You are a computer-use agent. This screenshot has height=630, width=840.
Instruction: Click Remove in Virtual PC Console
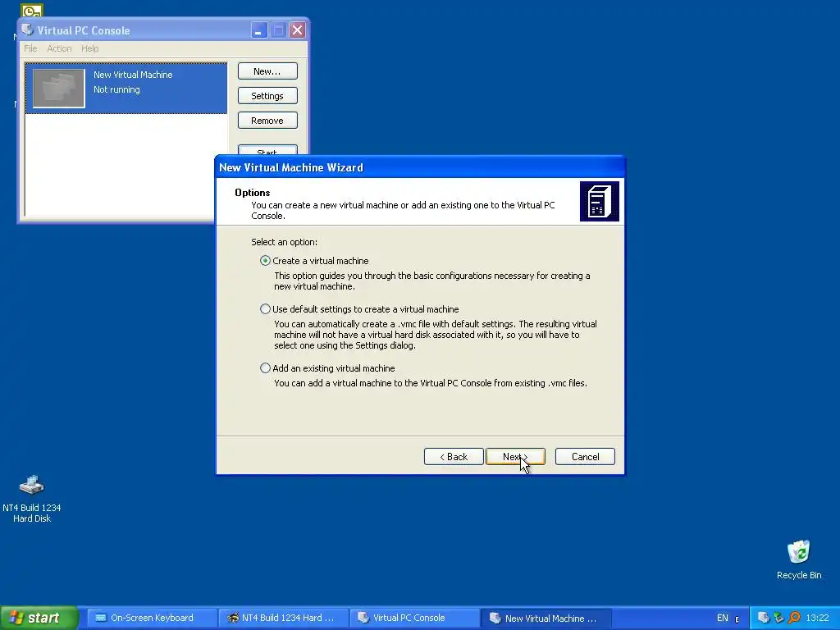(267, 121)
